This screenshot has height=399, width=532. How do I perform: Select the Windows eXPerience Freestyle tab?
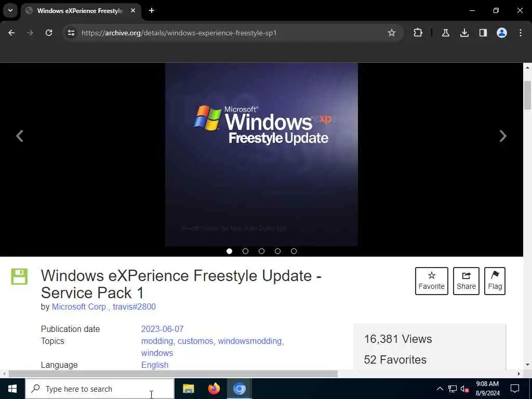tap(80, 11)
